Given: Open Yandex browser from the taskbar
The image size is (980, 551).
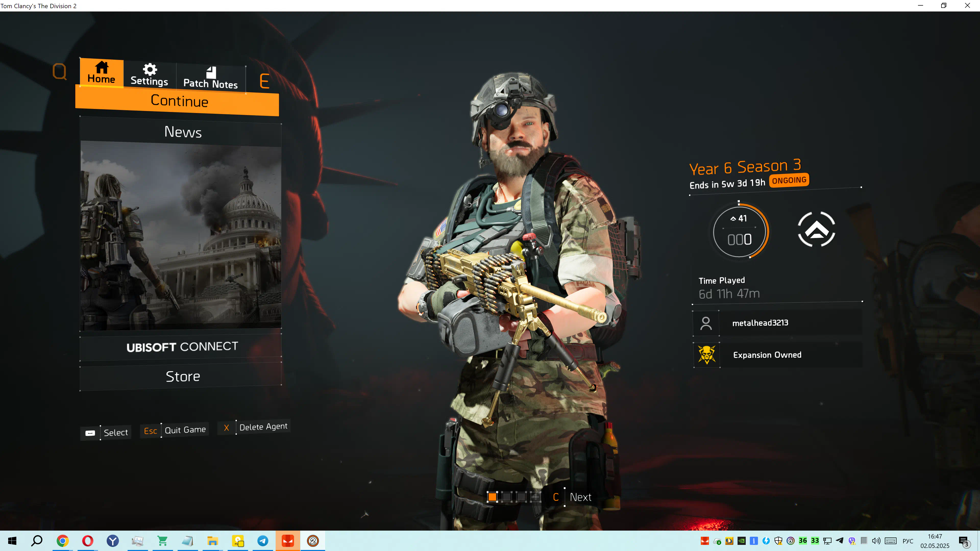Looking at the screenshot, I should pyautogui.click(x=113, y=541).
